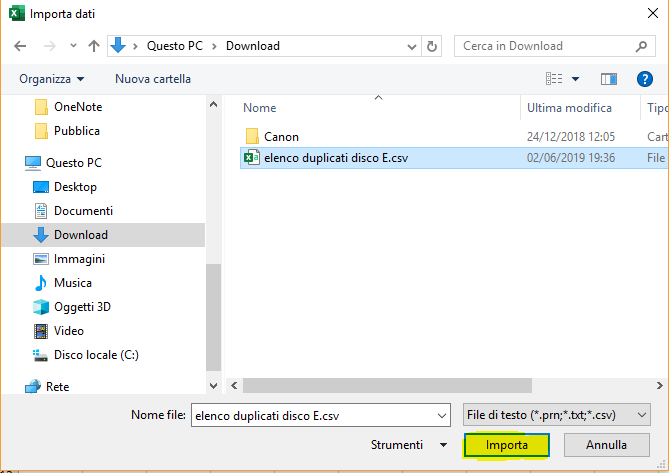
Task: Open the Canon folder
Action: (281, 136)
